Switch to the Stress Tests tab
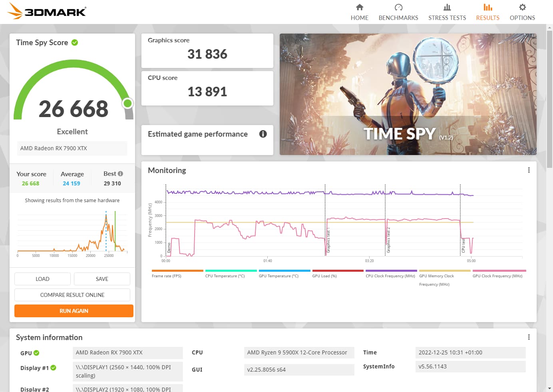Screen dimensions: 553x392 click(447, 12)
